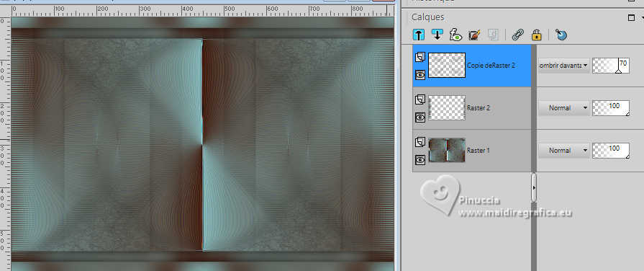
Task: Open the layer effects icon in Calques toolbar
Action: click(455, 35)
